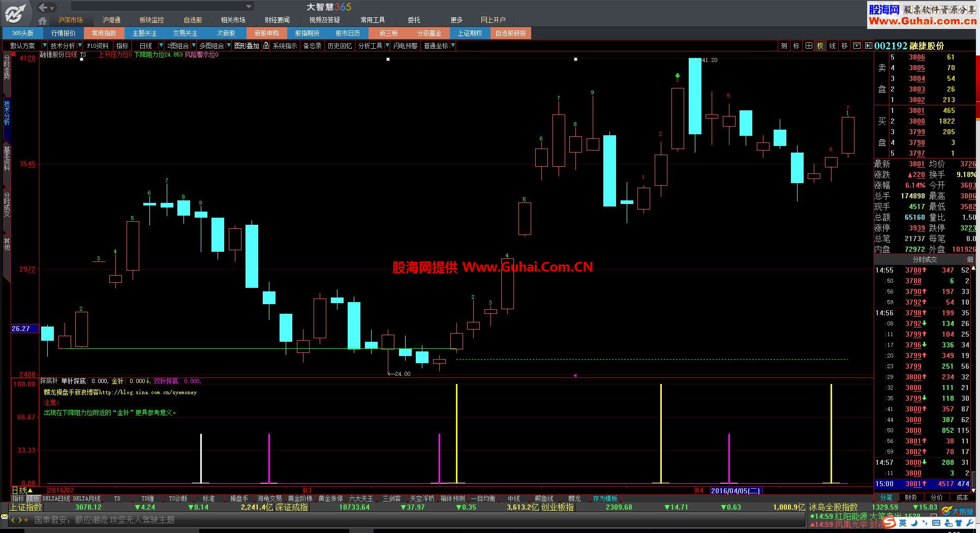
Task: Switch to the 财务 tab
Action: point(911,497)
